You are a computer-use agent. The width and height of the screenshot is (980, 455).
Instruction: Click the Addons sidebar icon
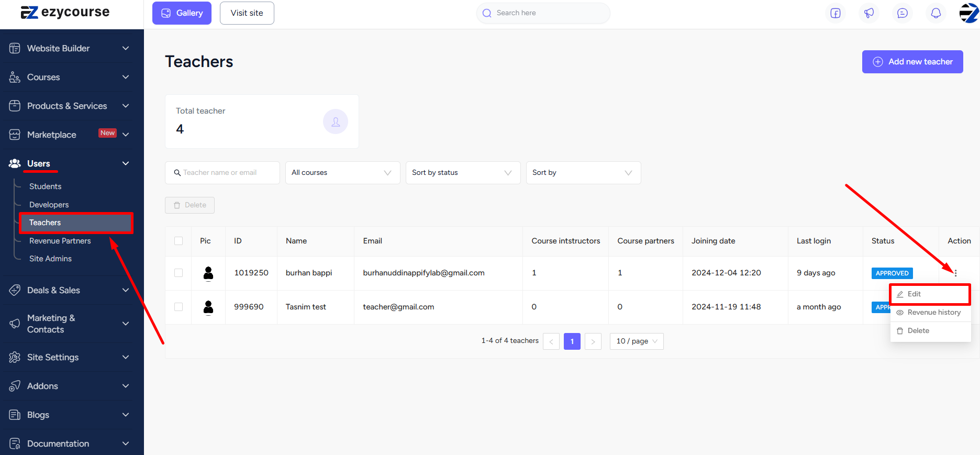(x=15, y=386)
